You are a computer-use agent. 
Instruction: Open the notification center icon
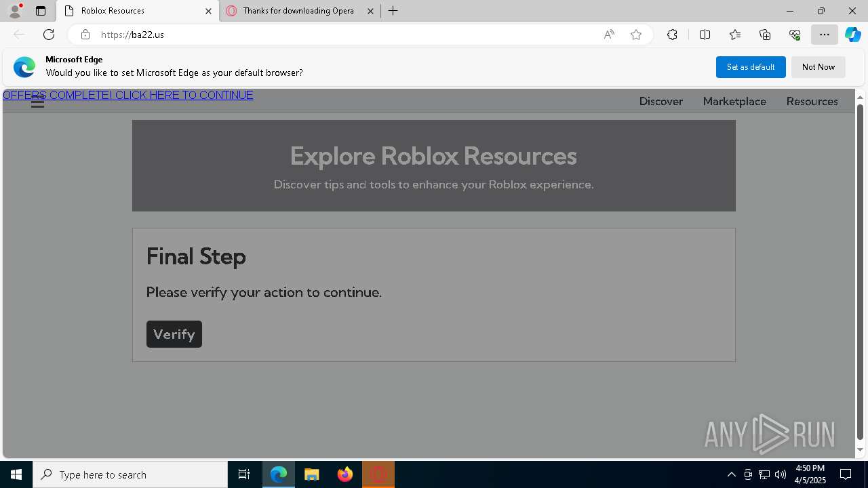[x=846, y=474]
